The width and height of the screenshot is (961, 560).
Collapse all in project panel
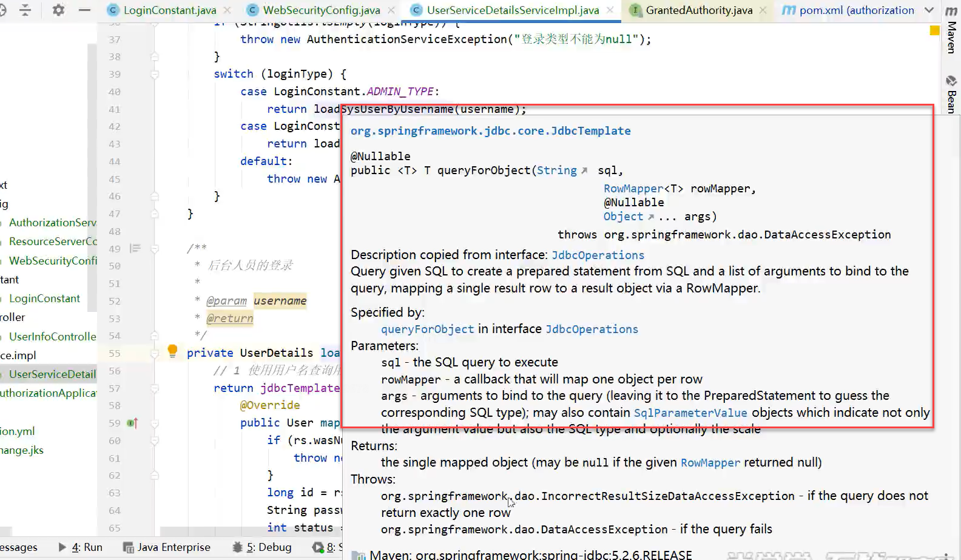coord(25,10)
